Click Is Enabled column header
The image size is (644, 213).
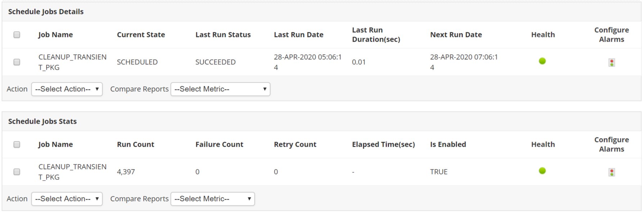(x=448, y=145)
